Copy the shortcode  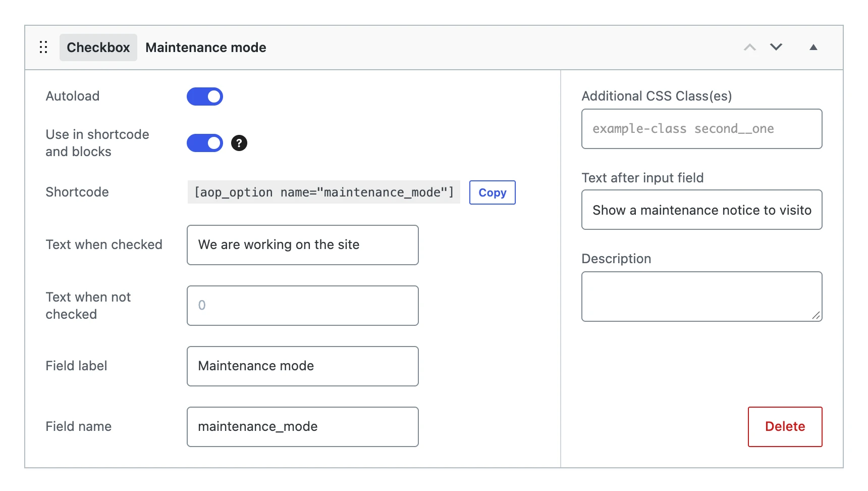[493, 192]
